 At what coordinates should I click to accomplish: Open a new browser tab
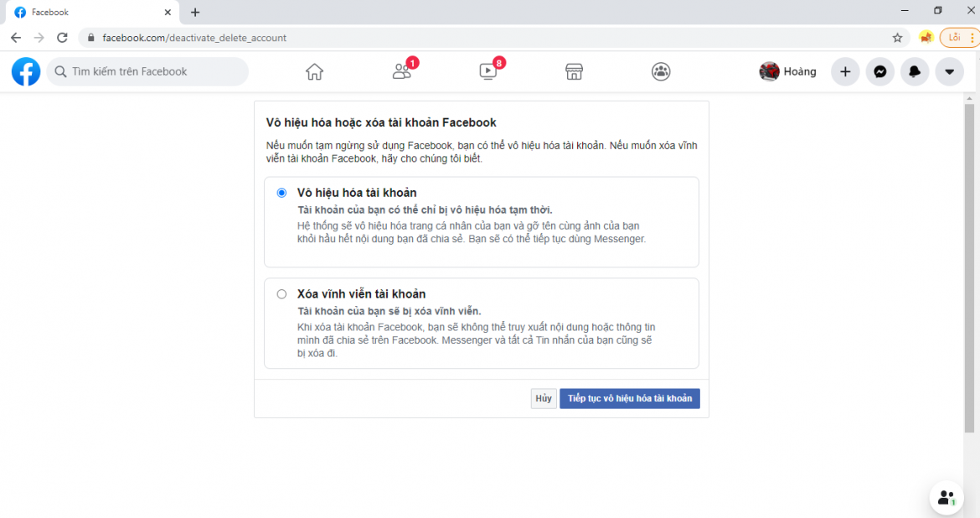coord(195,12)
